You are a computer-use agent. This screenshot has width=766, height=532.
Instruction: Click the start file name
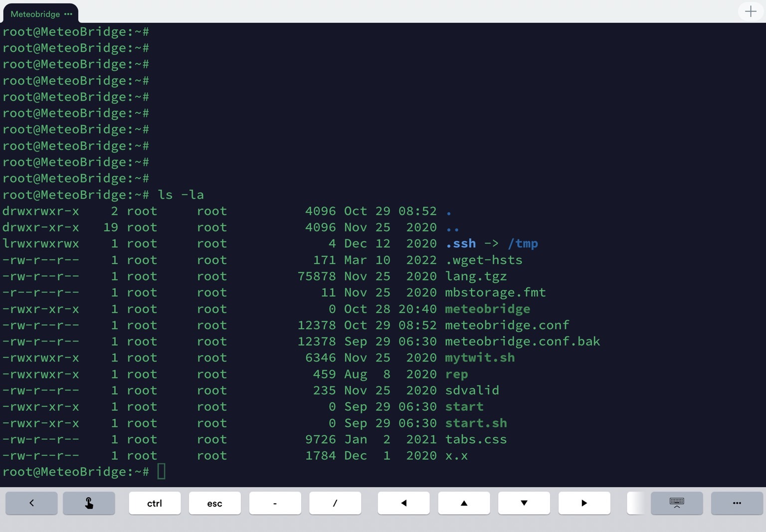click(x=465, y=407)
